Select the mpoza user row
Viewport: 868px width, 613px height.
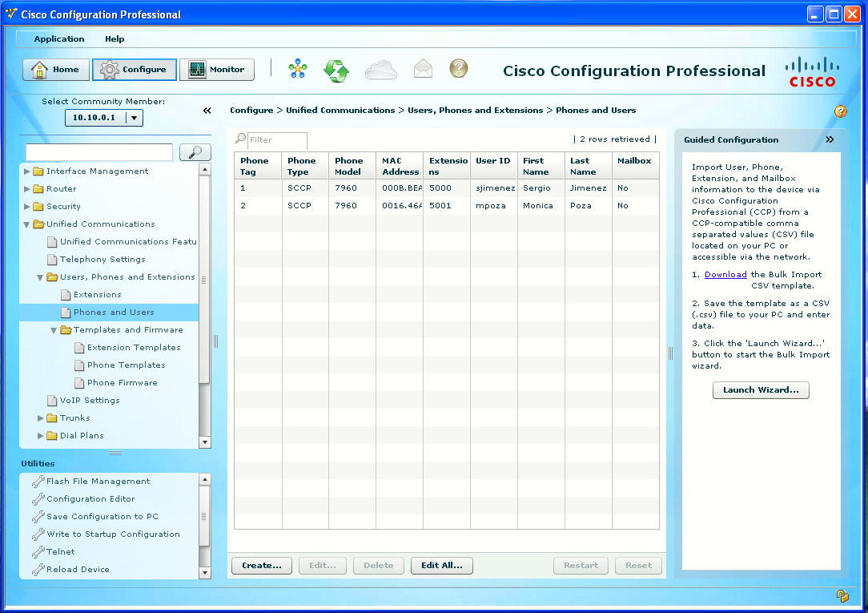click(446, 206)
